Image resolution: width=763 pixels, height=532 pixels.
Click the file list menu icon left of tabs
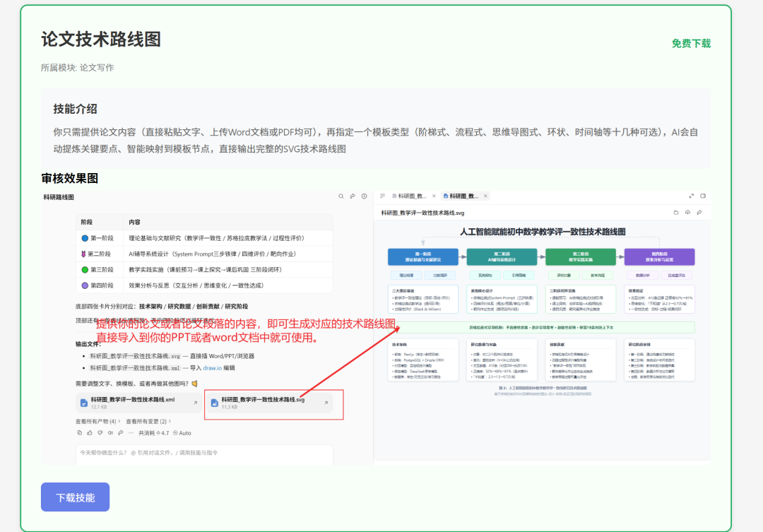click(x=382, y=196)
